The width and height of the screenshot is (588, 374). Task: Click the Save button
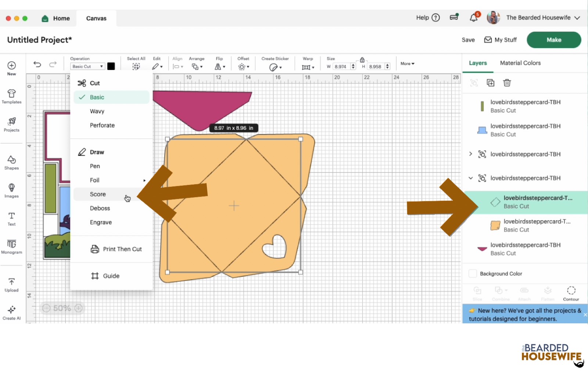(x=468, y=40)
